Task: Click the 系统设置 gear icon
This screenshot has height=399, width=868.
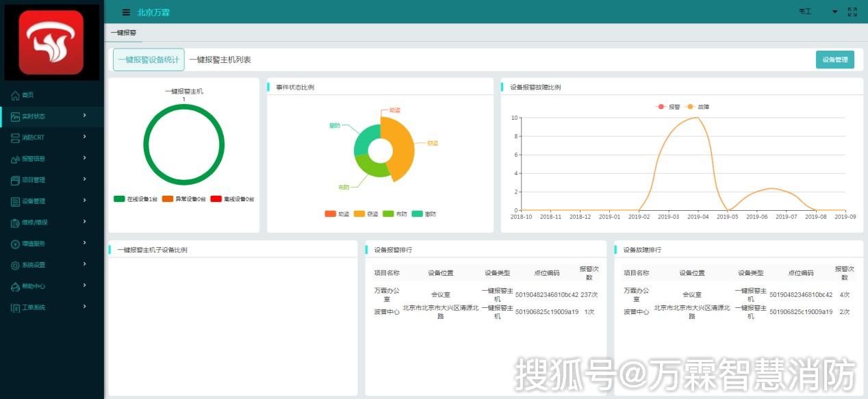Action: pyautogui.click(x=15, y=265)
